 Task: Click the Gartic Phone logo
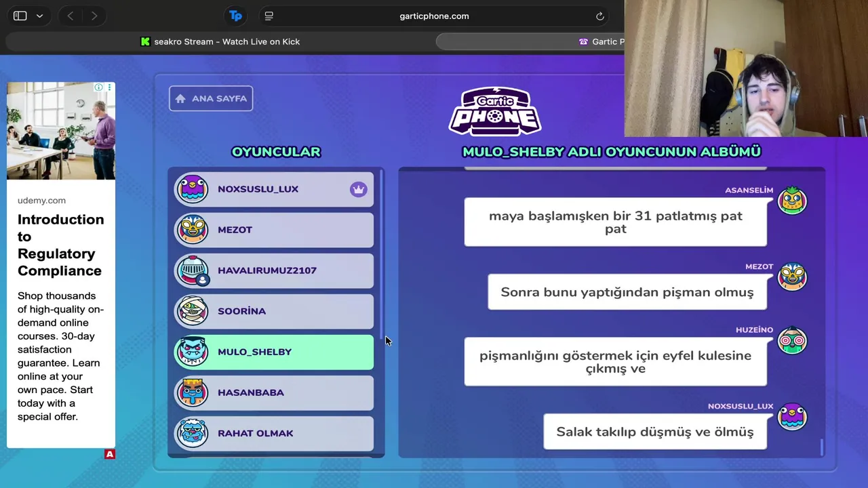coord(495,112)
